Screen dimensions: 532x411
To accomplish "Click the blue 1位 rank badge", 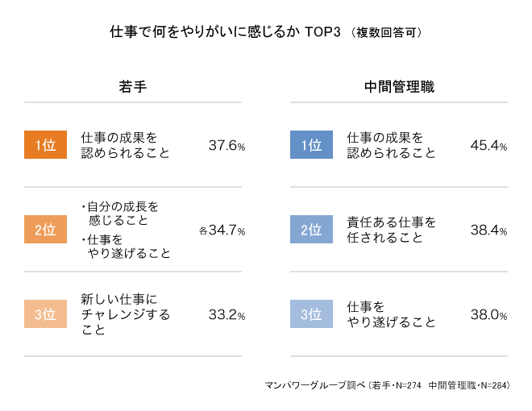I will (311, 145).
